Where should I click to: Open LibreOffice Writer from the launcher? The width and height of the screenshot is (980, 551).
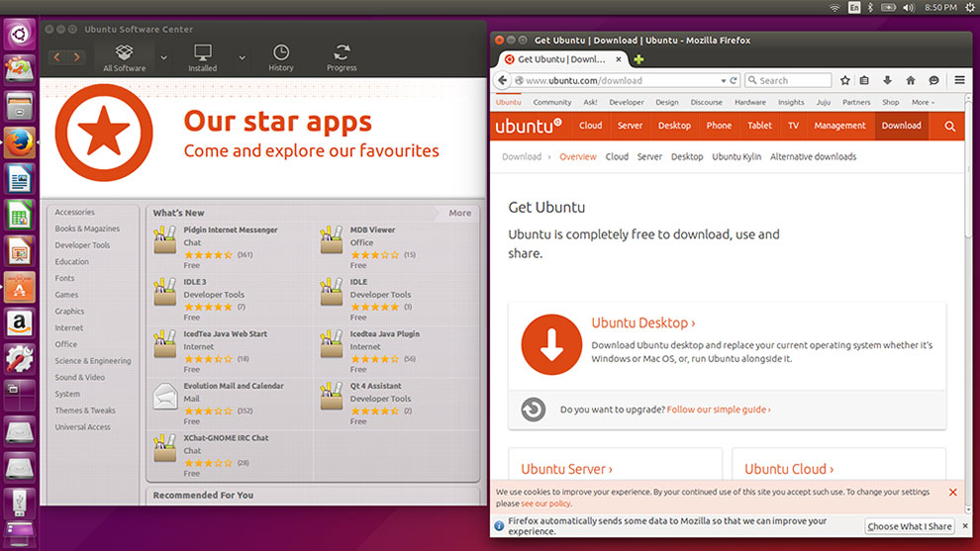point(20,179)
